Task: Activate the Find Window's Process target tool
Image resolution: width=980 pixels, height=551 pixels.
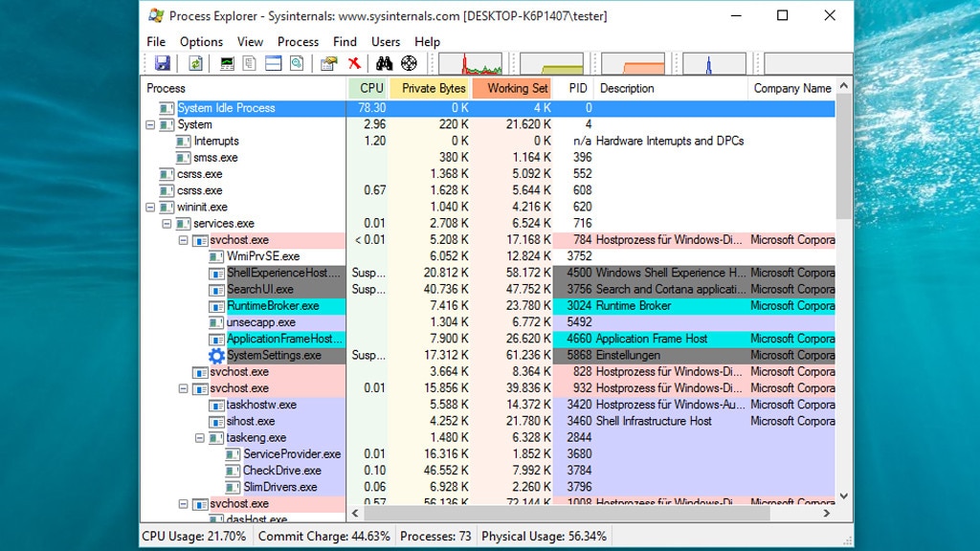Action: [408, 62]
